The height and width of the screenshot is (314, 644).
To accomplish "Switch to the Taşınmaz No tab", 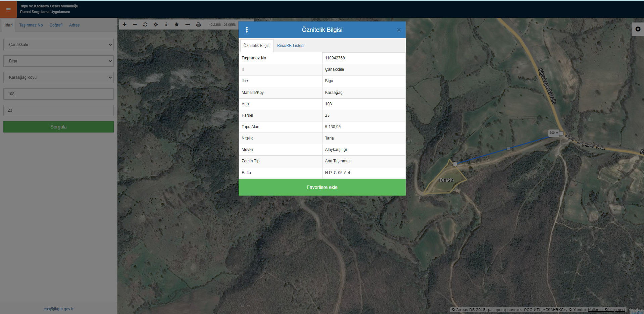I will pyautogui.click(x=31, y=25).
